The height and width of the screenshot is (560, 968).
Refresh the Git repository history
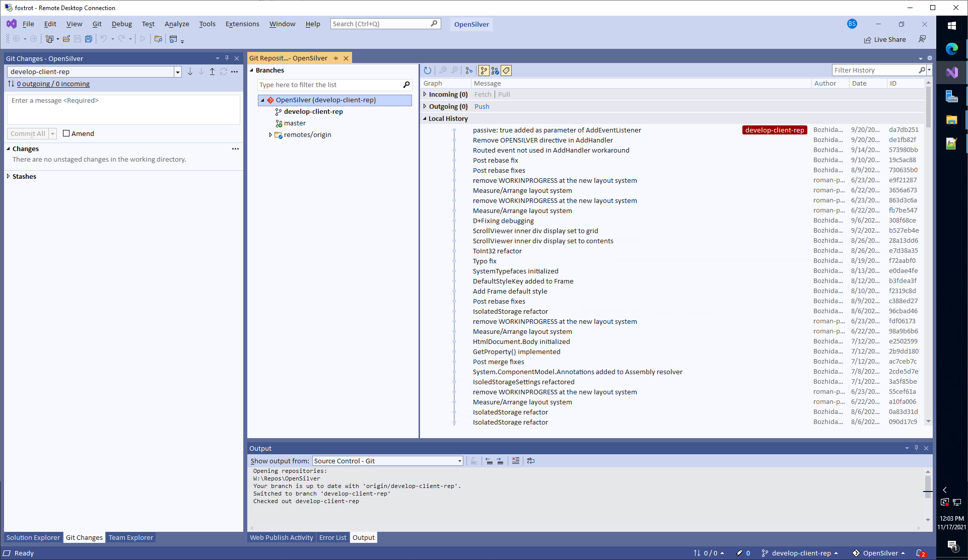pos(428,71)
